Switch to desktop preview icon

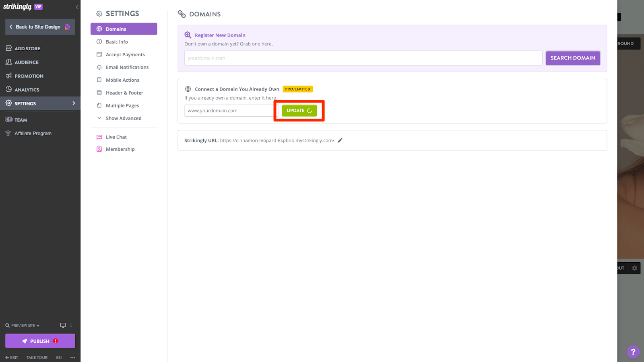63,325
